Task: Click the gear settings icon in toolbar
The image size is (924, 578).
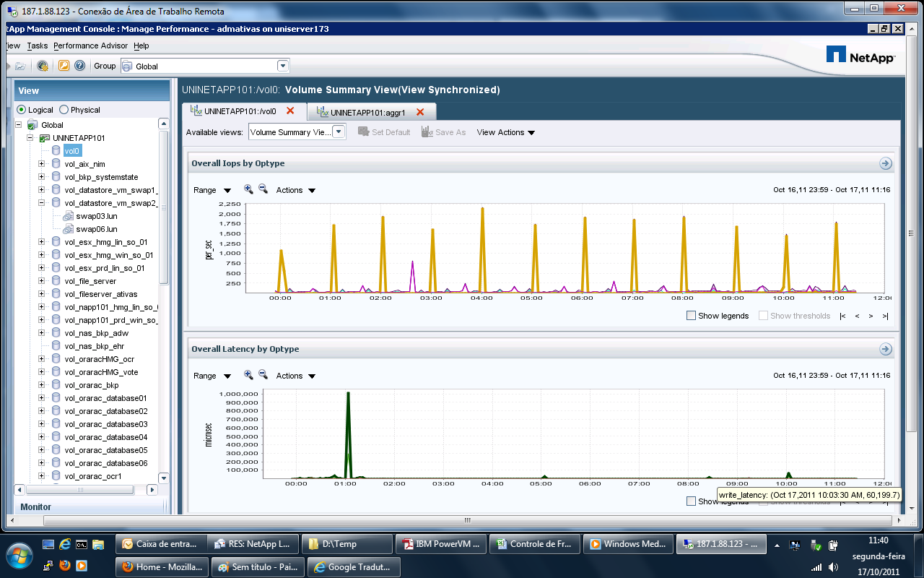Action: tap(43, 66)
